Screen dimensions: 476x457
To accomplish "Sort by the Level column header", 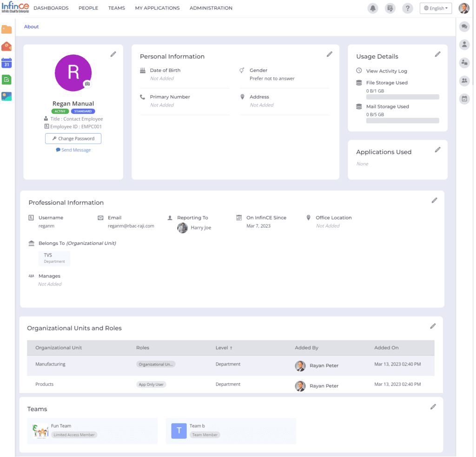I will (224, 348).
